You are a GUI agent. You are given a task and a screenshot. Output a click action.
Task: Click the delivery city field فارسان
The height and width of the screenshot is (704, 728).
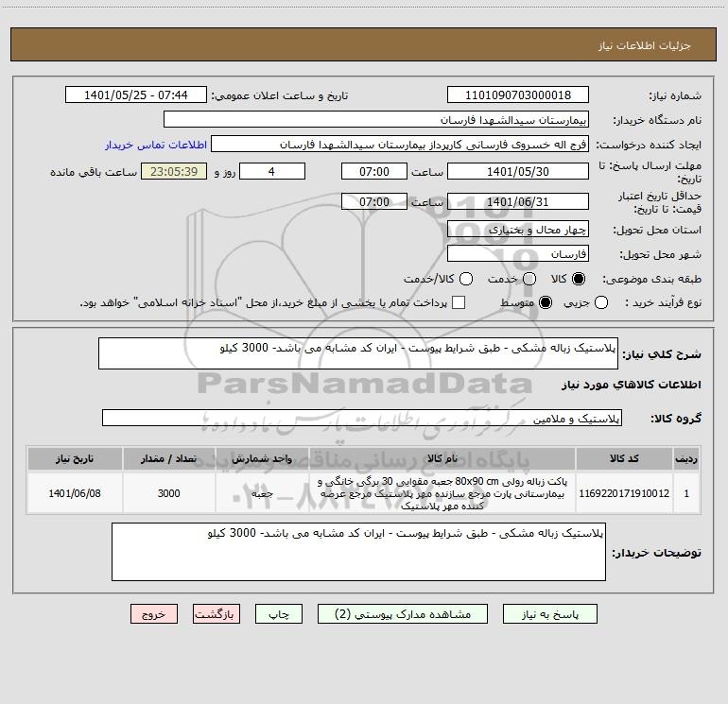(518, 253)
